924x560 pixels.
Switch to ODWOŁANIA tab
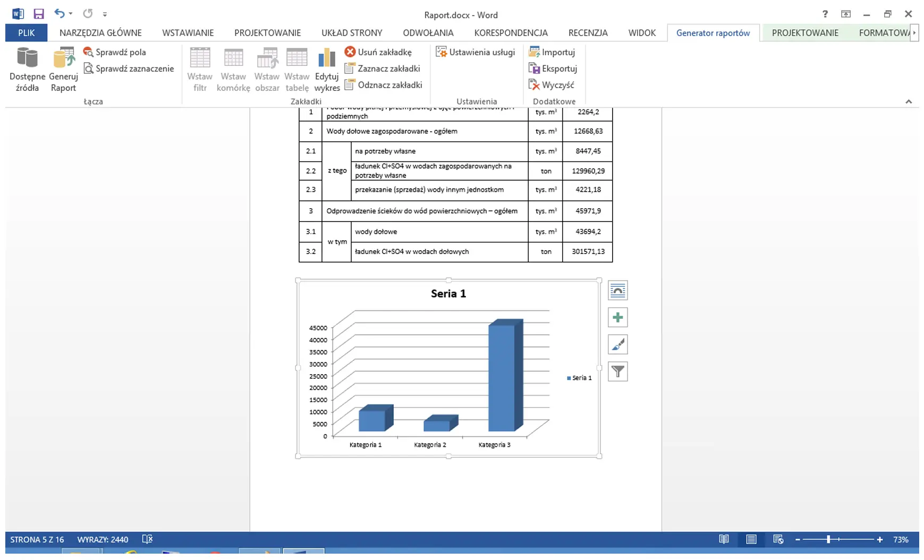click(x=428, y=33)
